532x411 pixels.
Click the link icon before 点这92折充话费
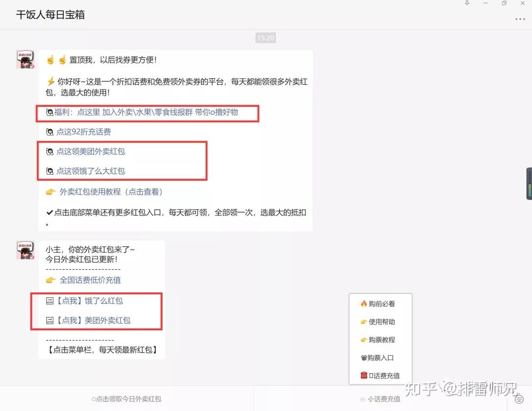[50, 132]
